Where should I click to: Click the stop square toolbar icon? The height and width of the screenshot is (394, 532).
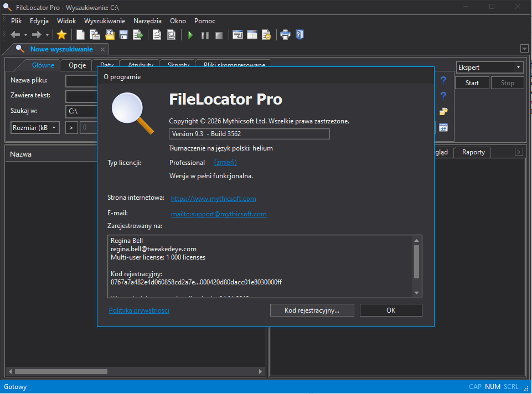[219, 35]
